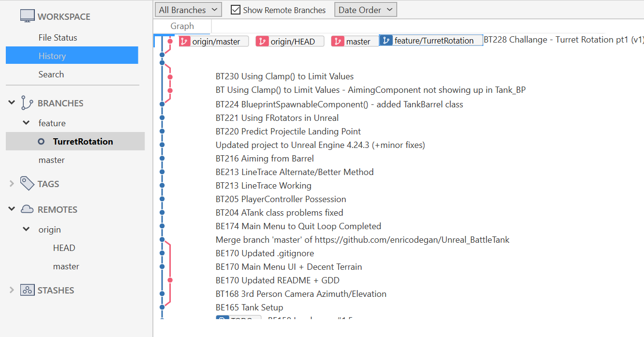The width and height of the screenshot is (644, 337).
Task: Click the master ref label
Action: pos(355,42)
